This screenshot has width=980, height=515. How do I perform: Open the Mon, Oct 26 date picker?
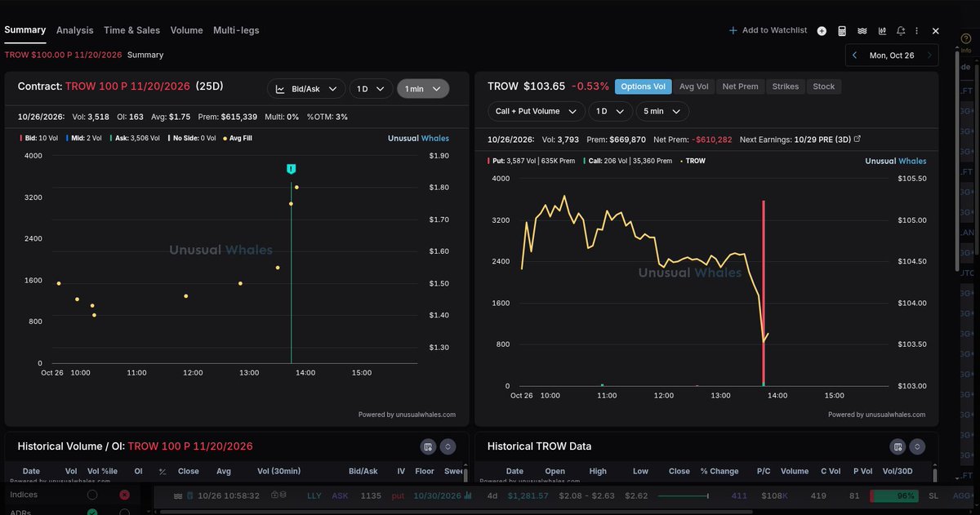(892, 55)
